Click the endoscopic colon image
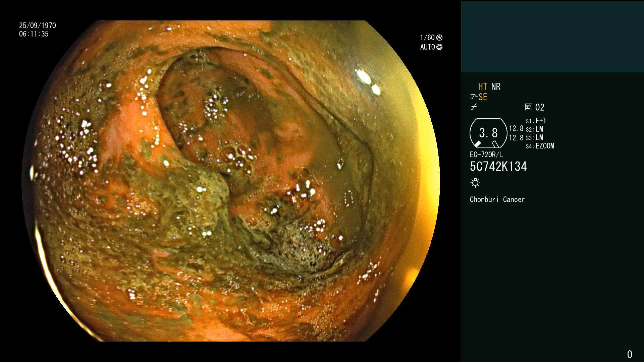Viewport: 644px width, 362px height. (231, 181)
